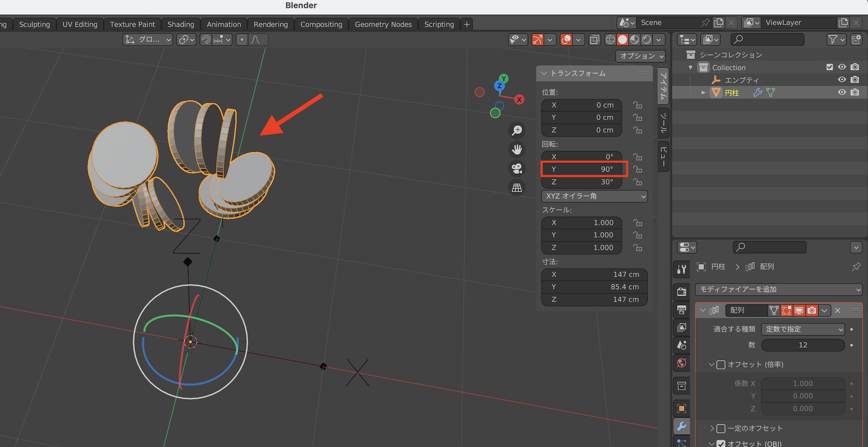Open the World properties globe tab

[x=682, y=363]
